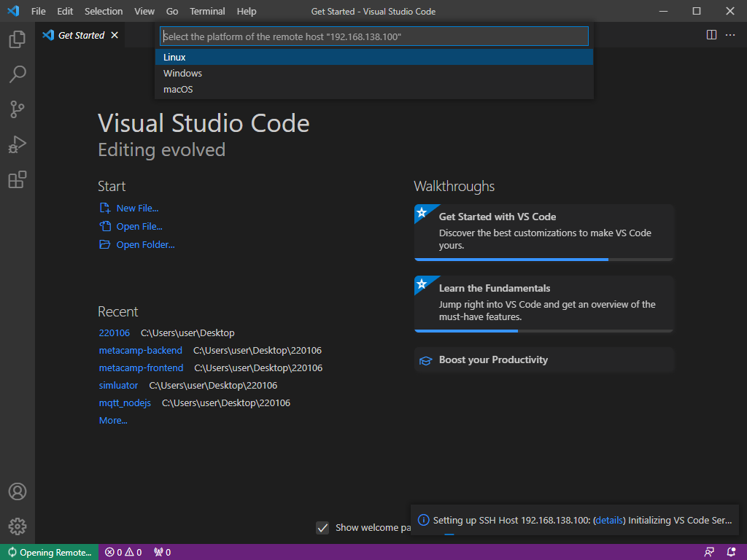Screen dimensions: 747x560
Task: Click the Open Folder icon under Start
Action: 105,244
